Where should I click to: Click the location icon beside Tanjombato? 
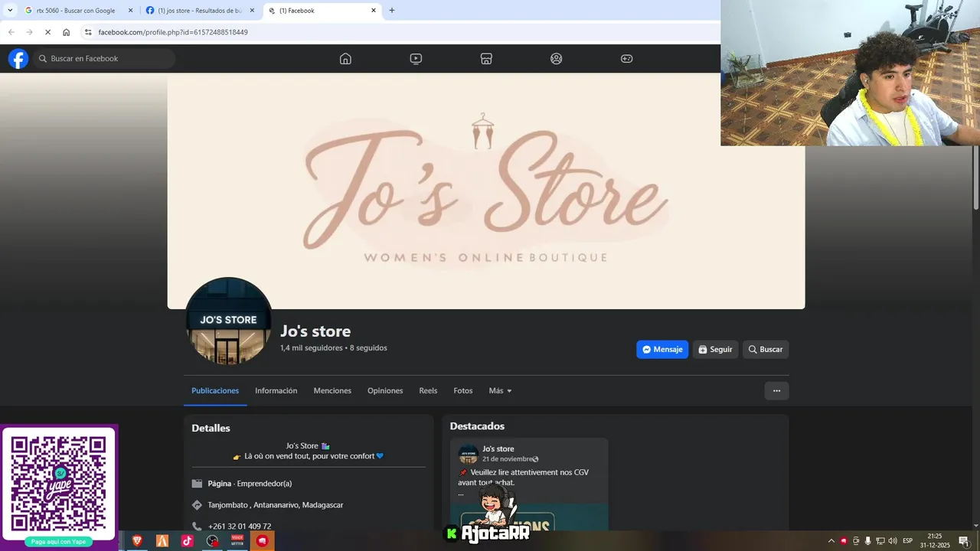click(197, 505)
